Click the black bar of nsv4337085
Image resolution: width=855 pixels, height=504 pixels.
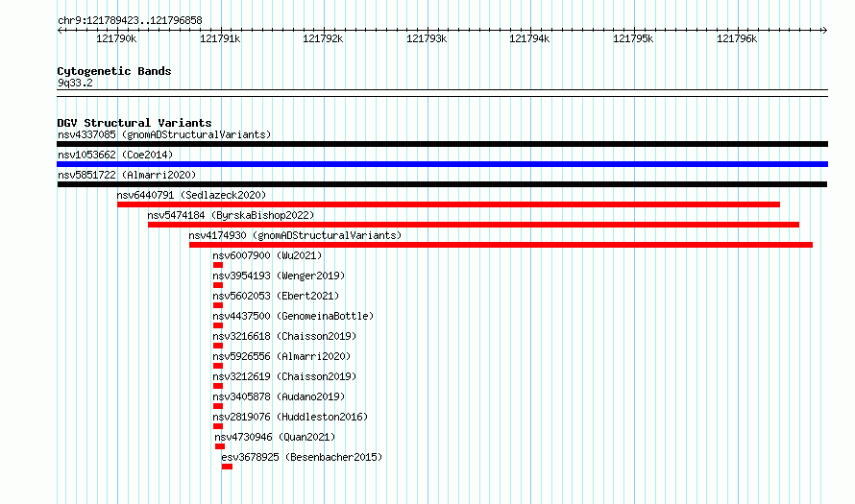[x=442, y=144]
